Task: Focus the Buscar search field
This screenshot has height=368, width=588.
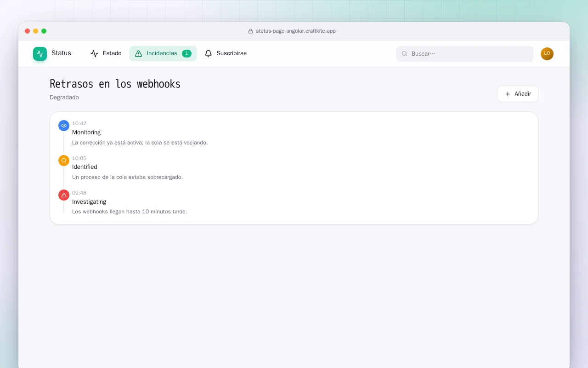Action: (465, 54)
